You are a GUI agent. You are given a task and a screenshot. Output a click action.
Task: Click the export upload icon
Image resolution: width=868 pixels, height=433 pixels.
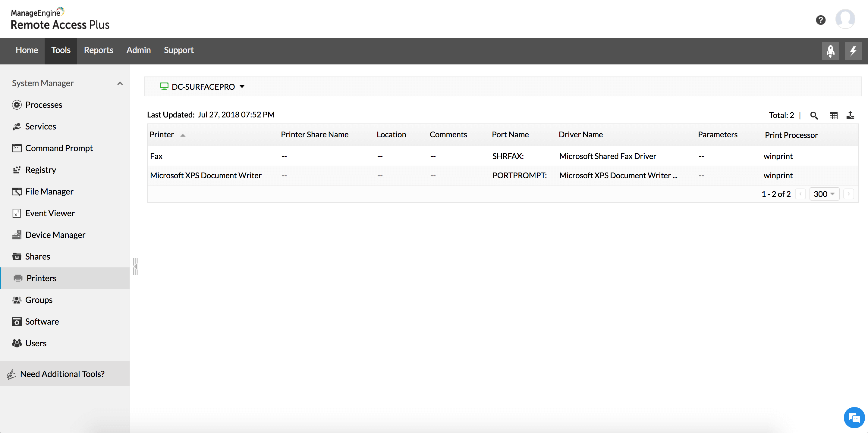[850, 116]
